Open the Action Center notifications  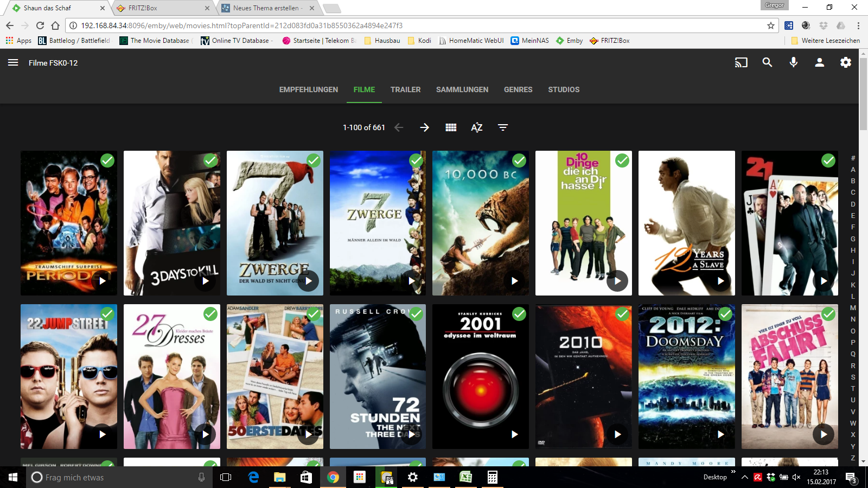851,478
